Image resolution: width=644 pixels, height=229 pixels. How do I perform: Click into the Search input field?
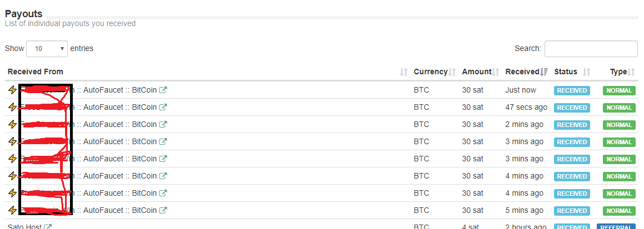(x=591, y=49)
